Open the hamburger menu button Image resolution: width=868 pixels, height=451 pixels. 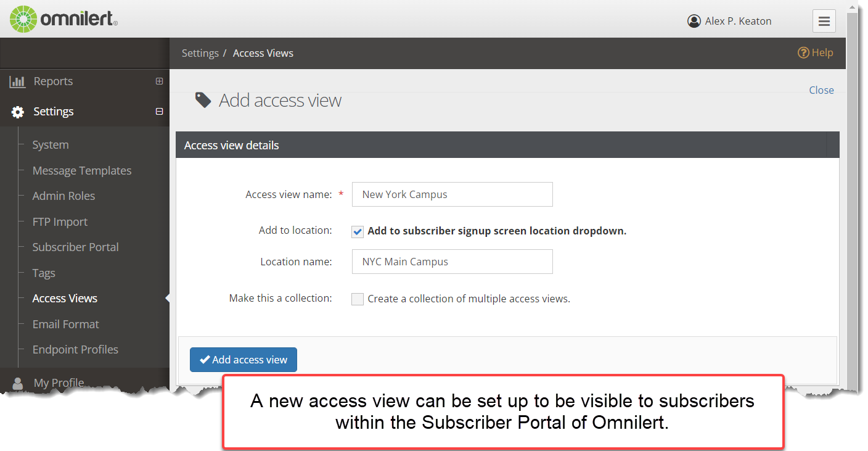pos(824,21)
